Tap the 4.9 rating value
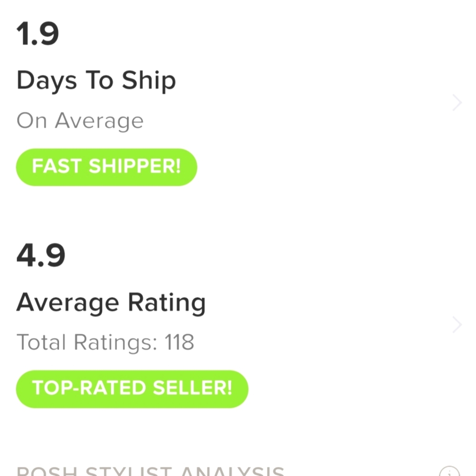476x476 pixels. [40, 255]
